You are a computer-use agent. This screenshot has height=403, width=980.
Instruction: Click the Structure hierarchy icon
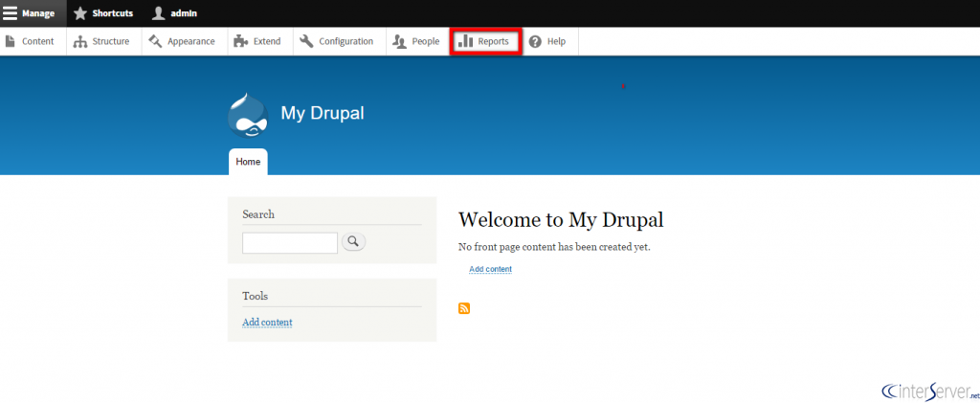(x=80, y=41)
